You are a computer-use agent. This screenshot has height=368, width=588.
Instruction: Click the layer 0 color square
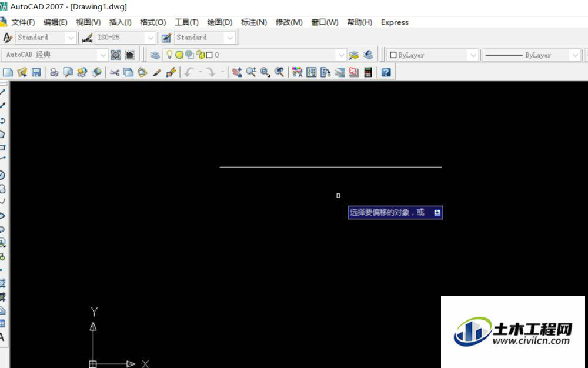pos(210,55)
